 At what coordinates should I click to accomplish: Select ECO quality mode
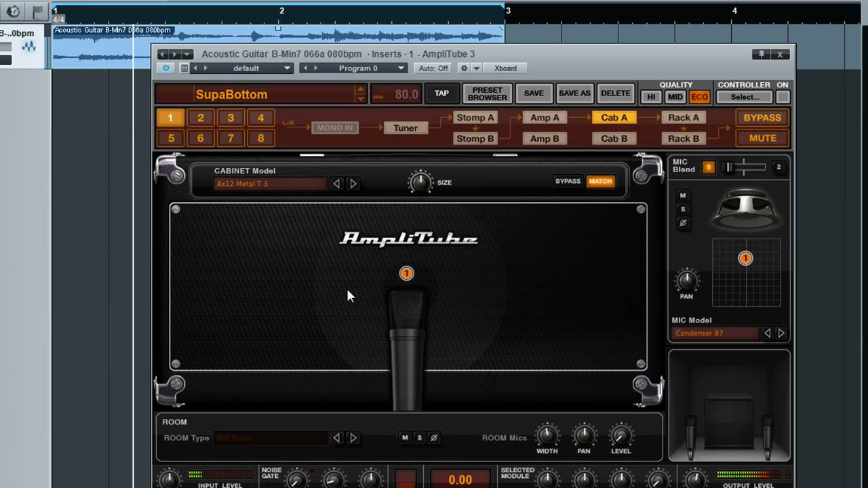[699, 97]
